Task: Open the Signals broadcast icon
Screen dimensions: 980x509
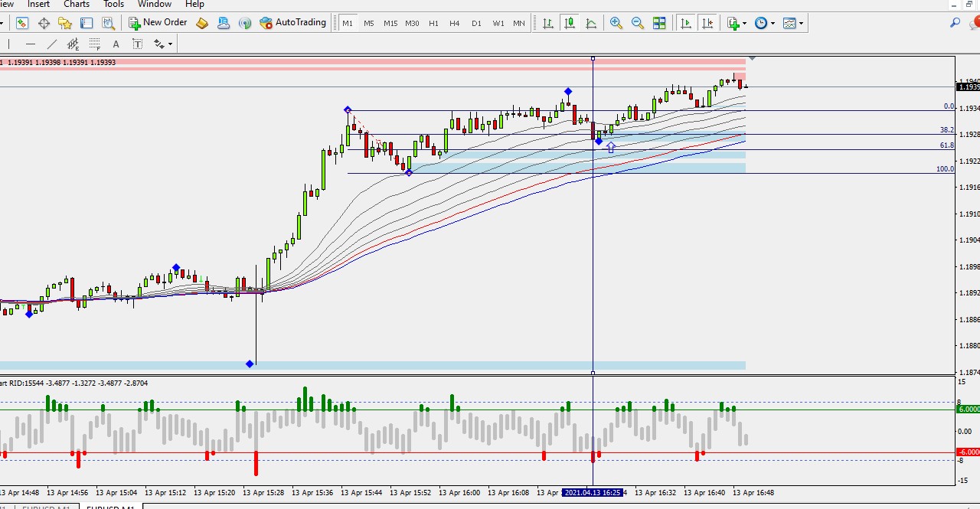Action: click(245, 23)
